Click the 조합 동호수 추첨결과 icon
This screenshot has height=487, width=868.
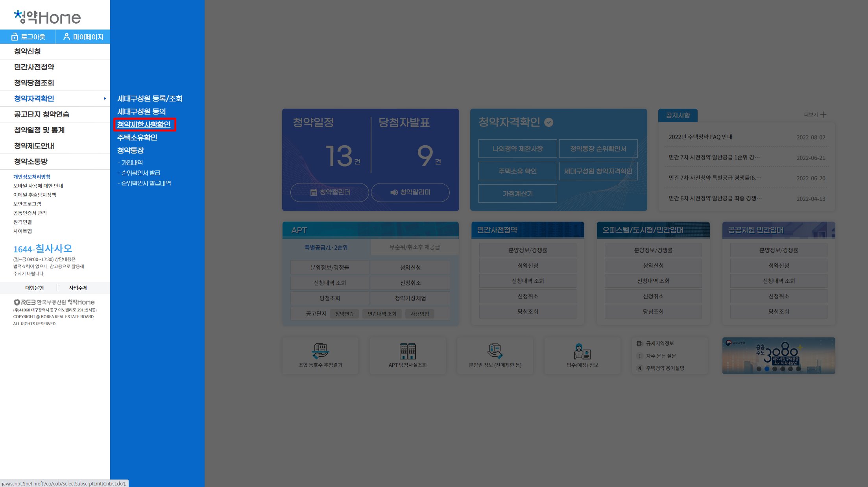click(x=320, y=350)
